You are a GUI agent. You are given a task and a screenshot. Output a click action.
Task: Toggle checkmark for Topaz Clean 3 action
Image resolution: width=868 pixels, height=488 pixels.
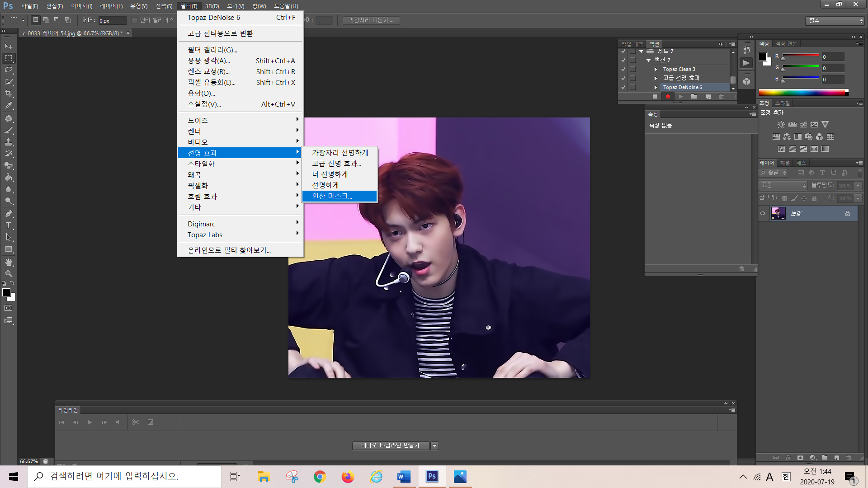(623, 69)
